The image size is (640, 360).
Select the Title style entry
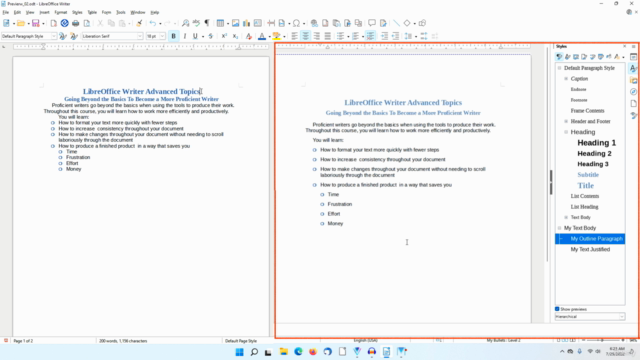[586, 185]
